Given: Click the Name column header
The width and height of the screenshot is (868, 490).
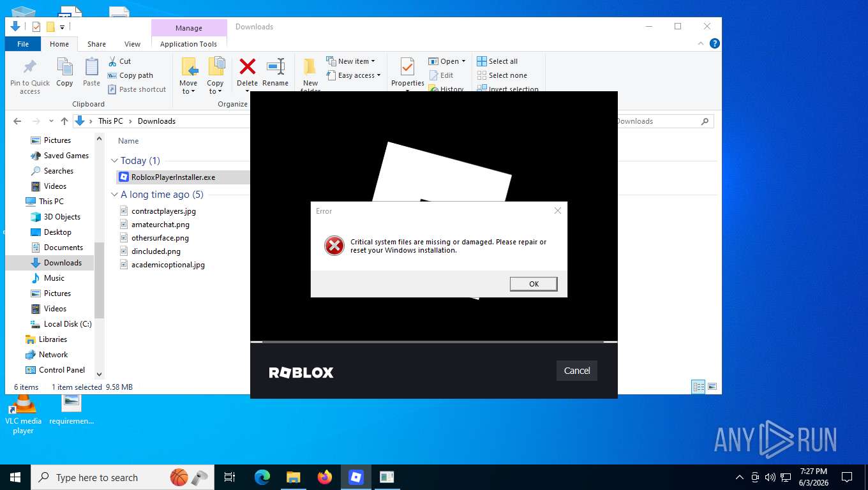Looking at the screenshot, I should pos(128,141).
